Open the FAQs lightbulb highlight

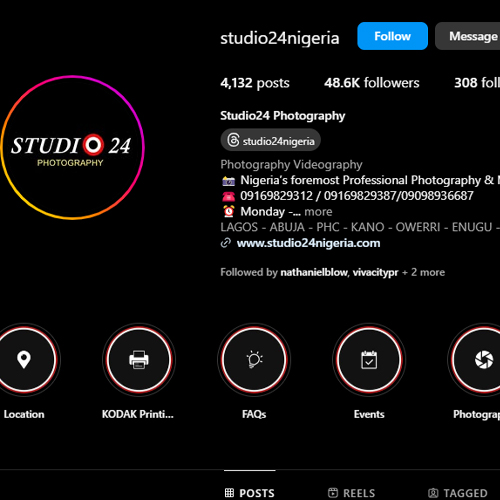[x=254, y=360]
